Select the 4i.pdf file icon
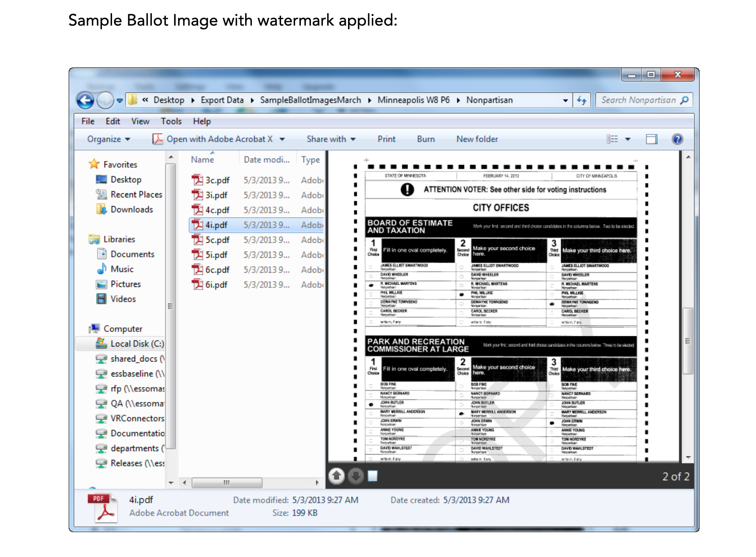This screenshot has width=756, height=557. coord(197,225)
